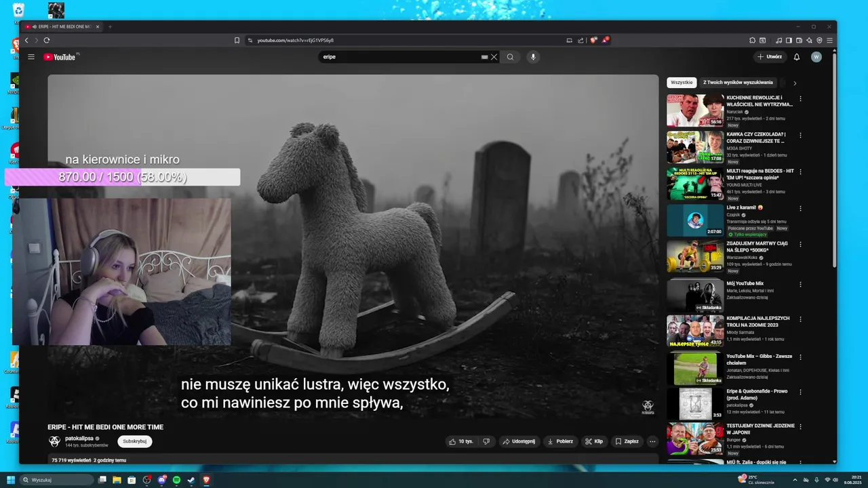
Task: Open File Explorer from the taskbar
Action: (x=117, y=480)
